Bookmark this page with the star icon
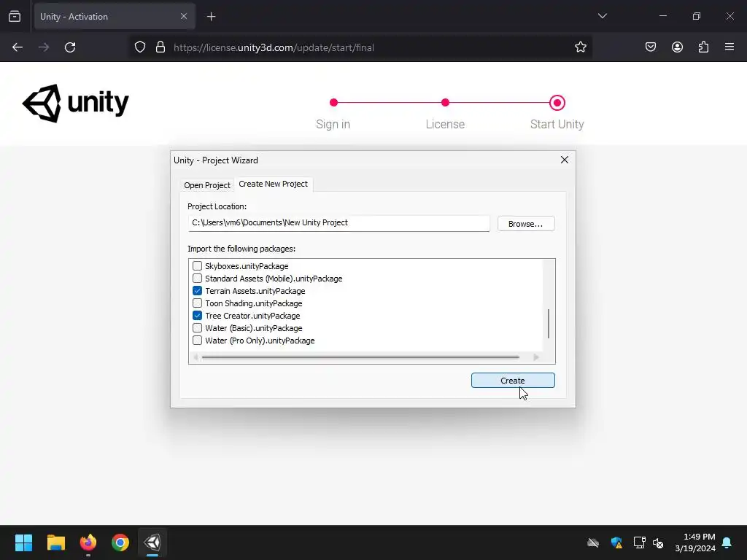This screenshot has height=560, width=747. (580, 47)
